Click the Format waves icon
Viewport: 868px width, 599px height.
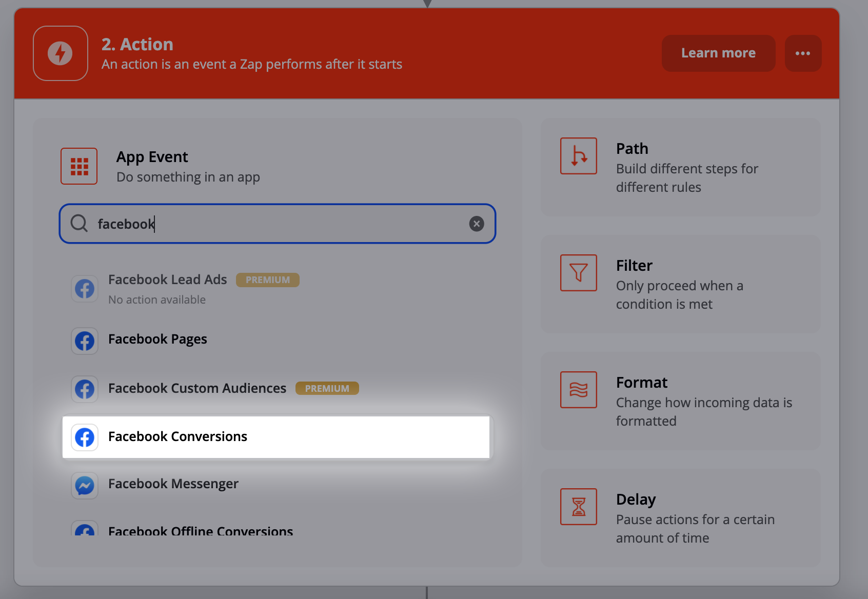tap(579, 390)
